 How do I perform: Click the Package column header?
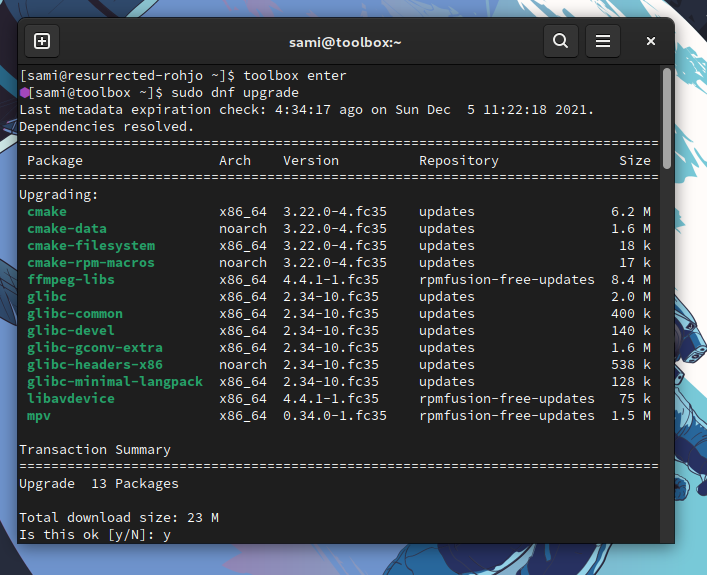pyautogui.click(x=55, y=161)
